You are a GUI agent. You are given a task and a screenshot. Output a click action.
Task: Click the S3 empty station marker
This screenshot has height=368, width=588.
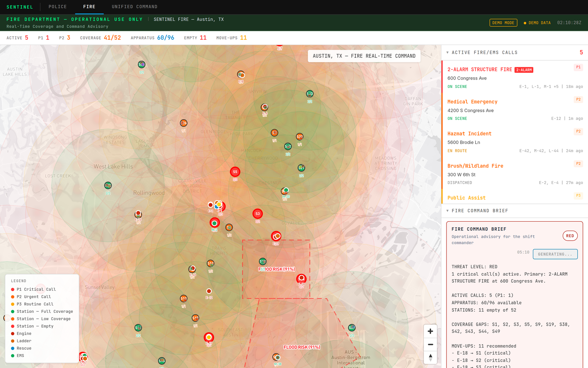(258, 214)
